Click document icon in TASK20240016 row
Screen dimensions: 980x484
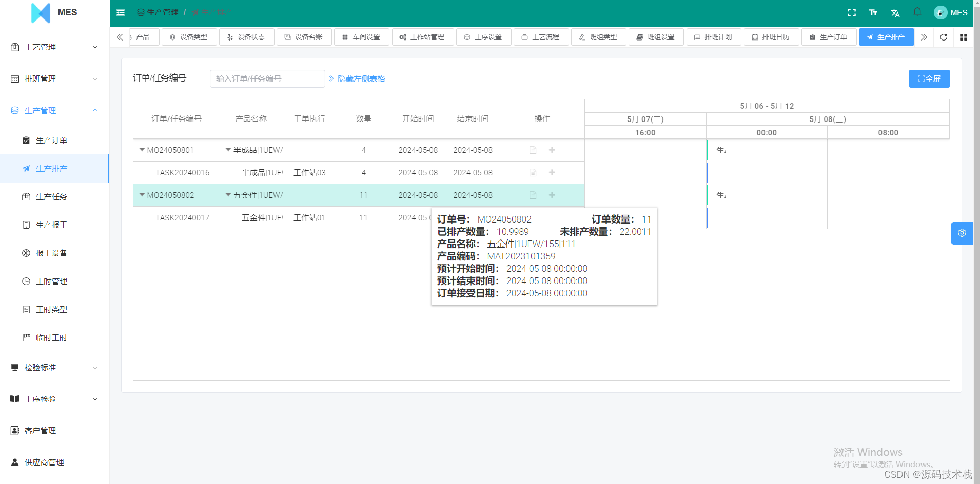(533, 173)
